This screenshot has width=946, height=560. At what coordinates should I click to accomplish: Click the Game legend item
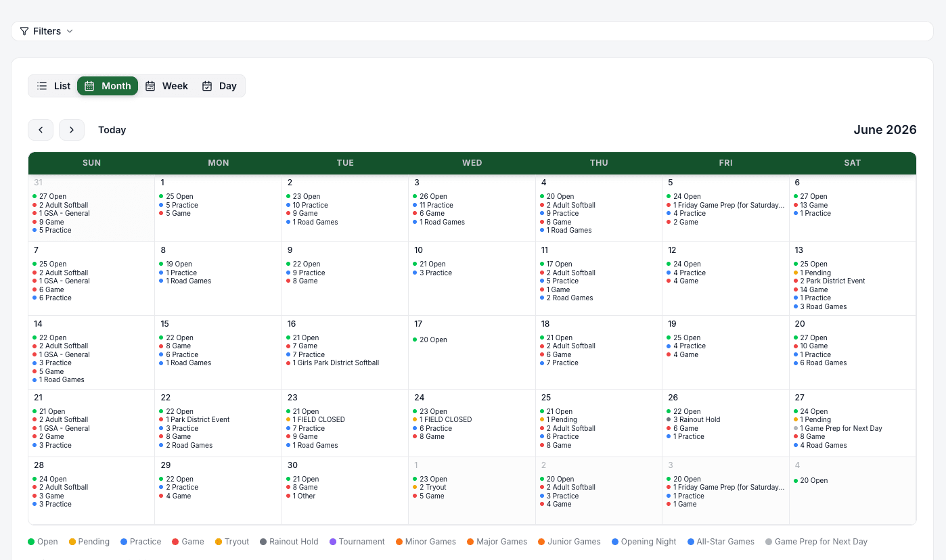(188, 542)
